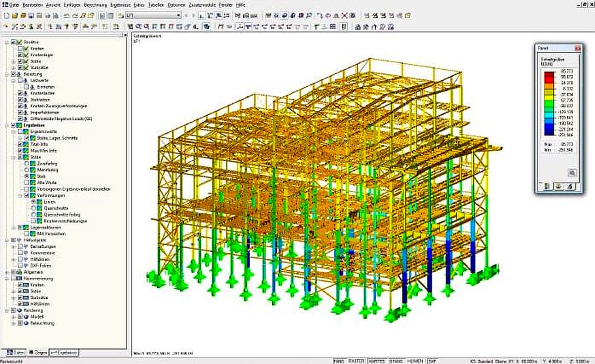
Task: Enable the Knoten checkbox under Struktur
Action: (x=20, y=48)
